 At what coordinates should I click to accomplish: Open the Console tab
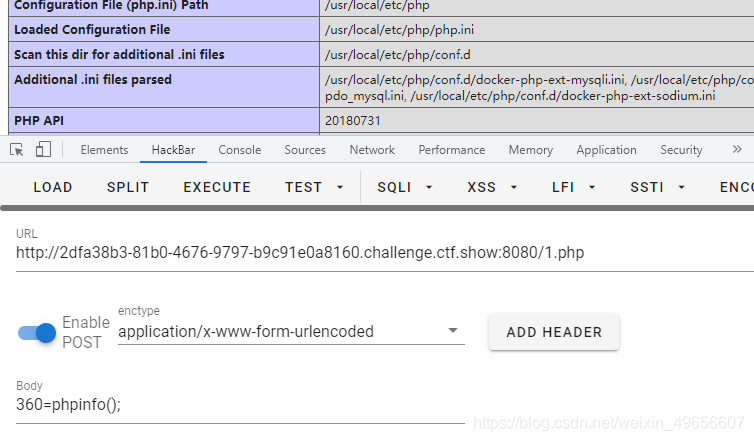pos(239,150)
